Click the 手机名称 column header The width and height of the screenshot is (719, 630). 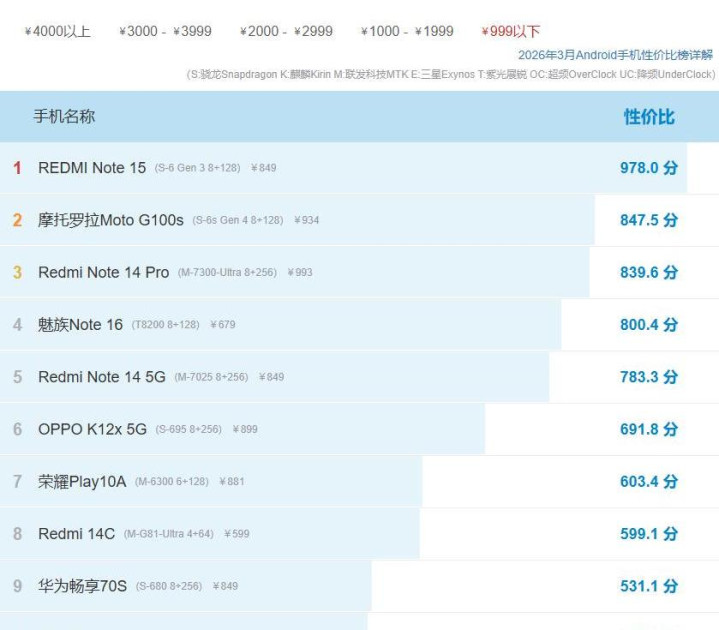pos(64,116)
